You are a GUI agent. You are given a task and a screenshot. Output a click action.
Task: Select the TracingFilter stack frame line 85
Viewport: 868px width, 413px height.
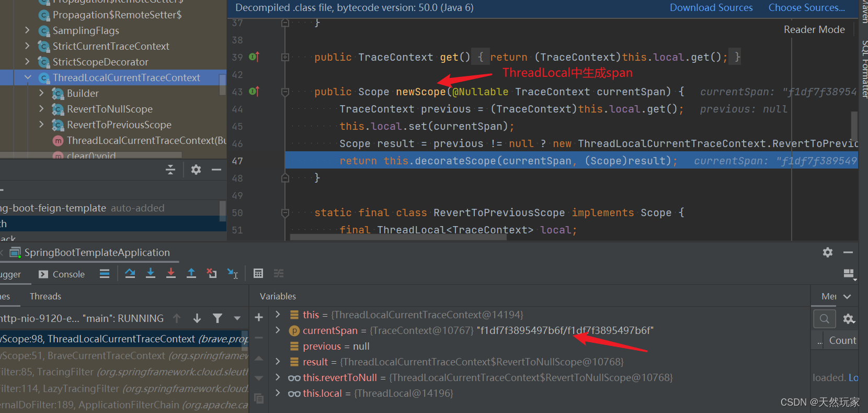(124, 372)
